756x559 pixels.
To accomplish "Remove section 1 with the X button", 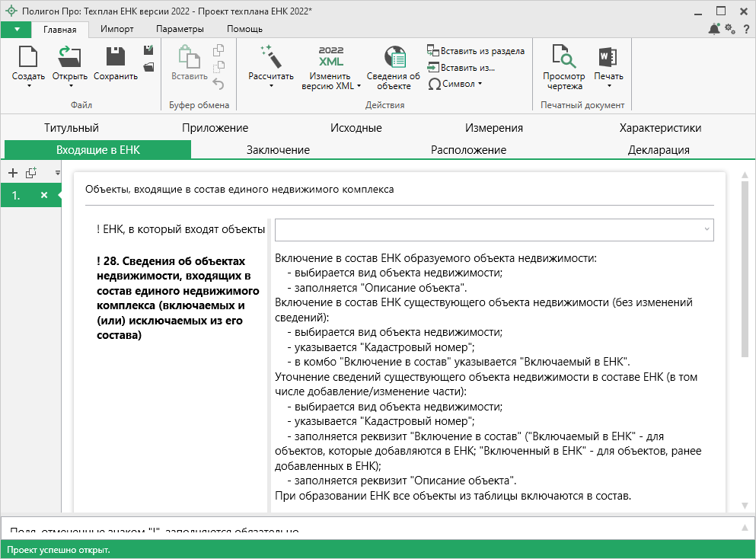I will point(44,196).
